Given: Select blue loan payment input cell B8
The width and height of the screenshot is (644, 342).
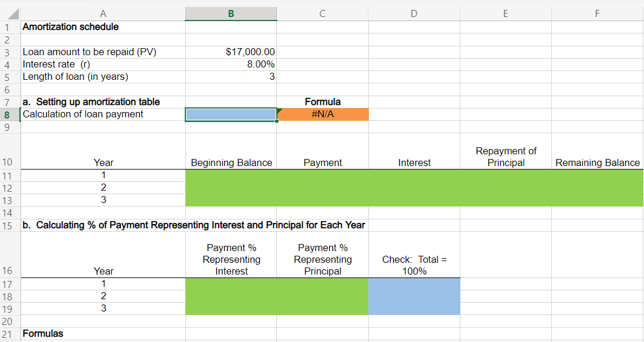Looking at the screenshot, I should click(x=231, y=114).
